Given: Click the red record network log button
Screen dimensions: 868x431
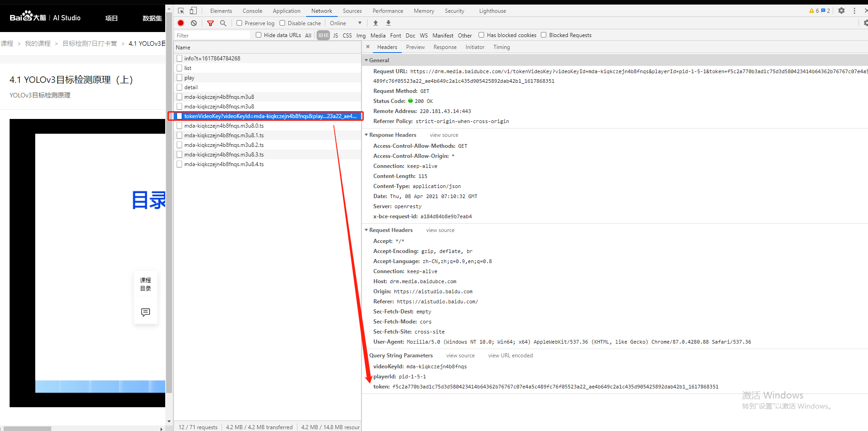Looking at the screenshot, I should click(x=181, y=23).
